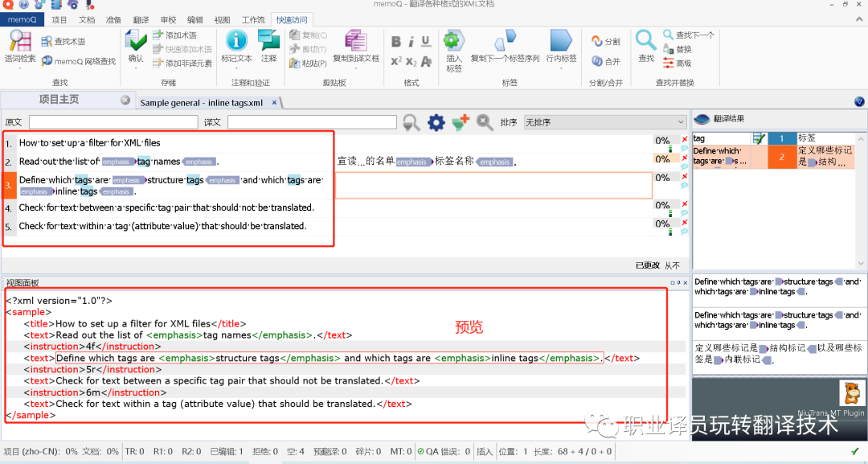Screen dimensions: 868x464
Task: Open the 排序 无排序 sort dropdown
Action: coord(605,122)
